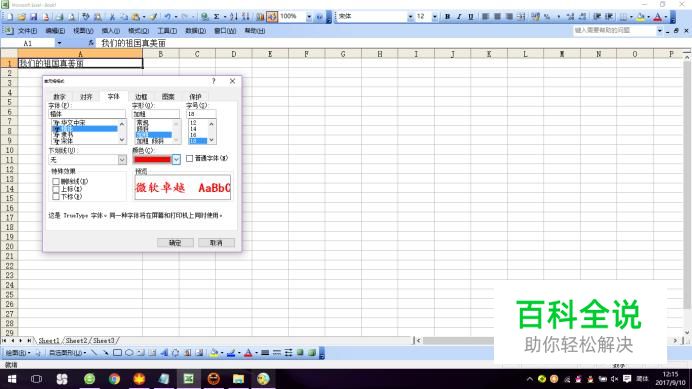
Task: Click the Format Painter brush icon
Action: [153, 17]
